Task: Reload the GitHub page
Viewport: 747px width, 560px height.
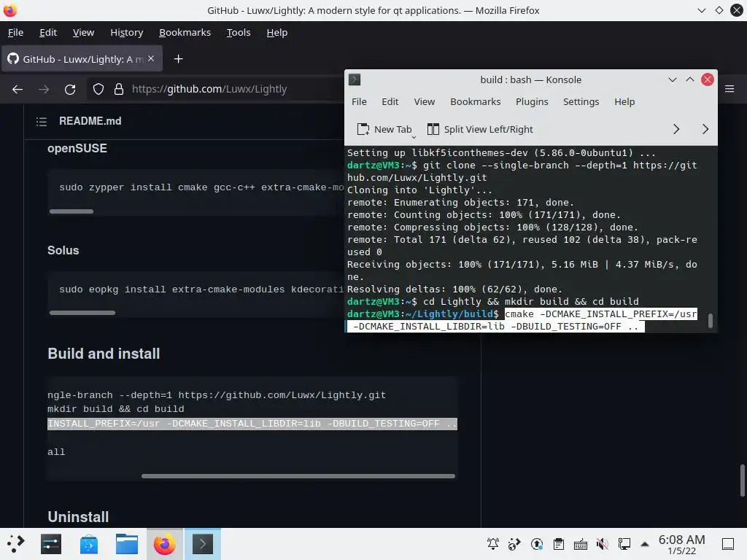Action: coord(70,89)
